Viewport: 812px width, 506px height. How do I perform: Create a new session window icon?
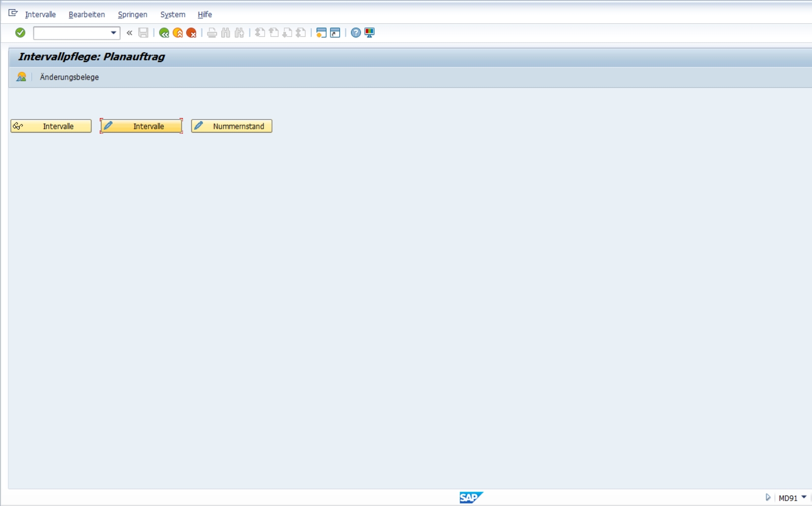coord(321,33)
